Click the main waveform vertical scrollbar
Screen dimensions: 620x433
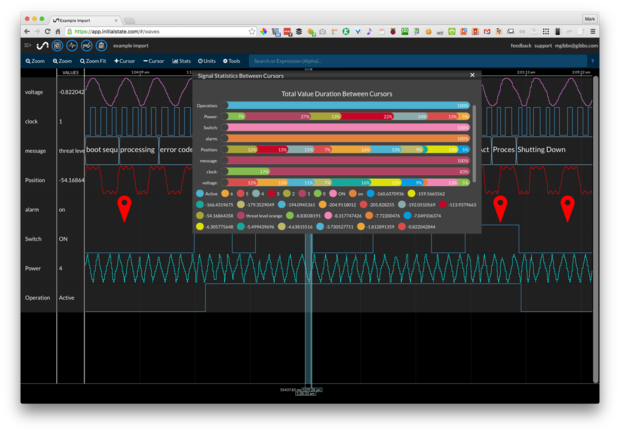[x=595, y=229]
